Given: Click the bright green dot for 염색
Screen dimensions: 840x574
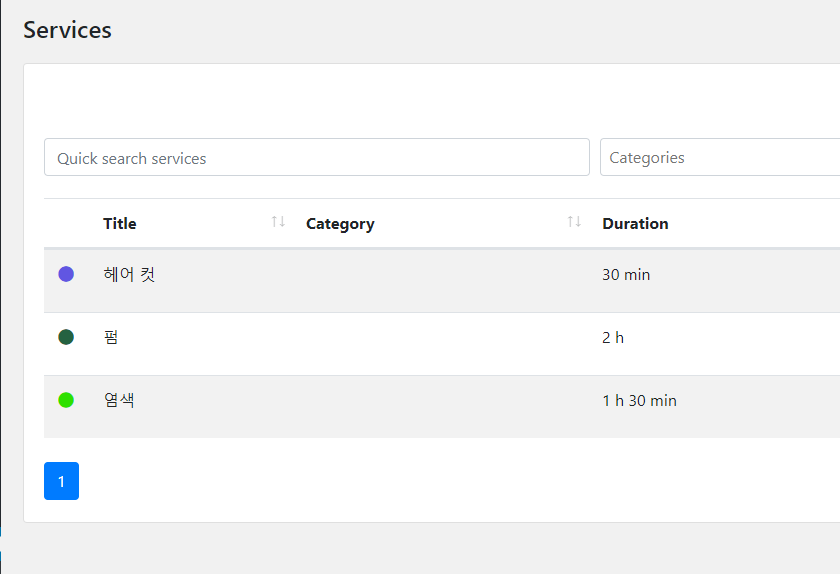Looking at the screenshot, I should point(66,400).
